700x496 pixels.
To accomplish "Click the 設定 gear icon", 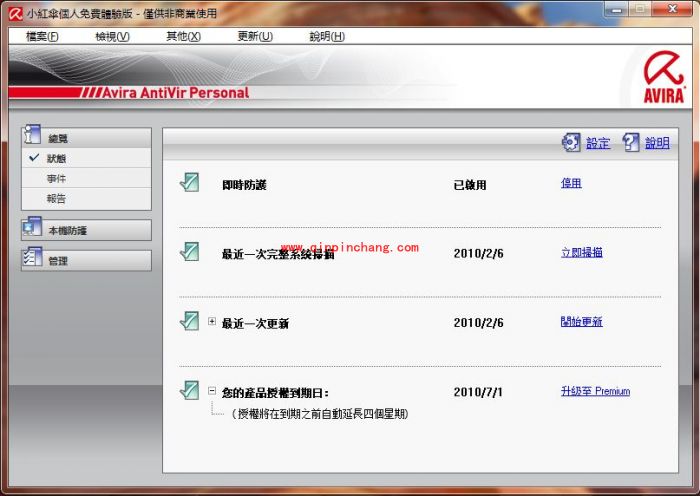I will pos(571,143).
